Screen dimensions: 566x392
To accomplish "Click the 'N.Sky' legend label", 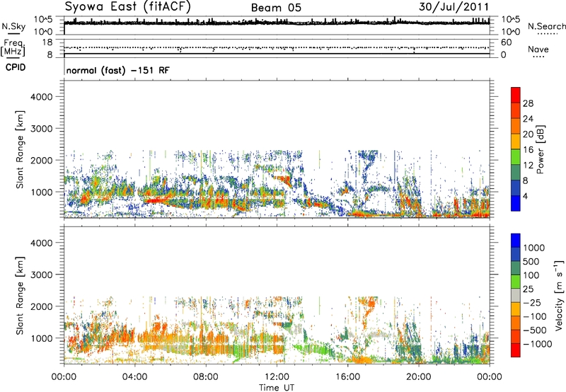I will coord(13,27).
